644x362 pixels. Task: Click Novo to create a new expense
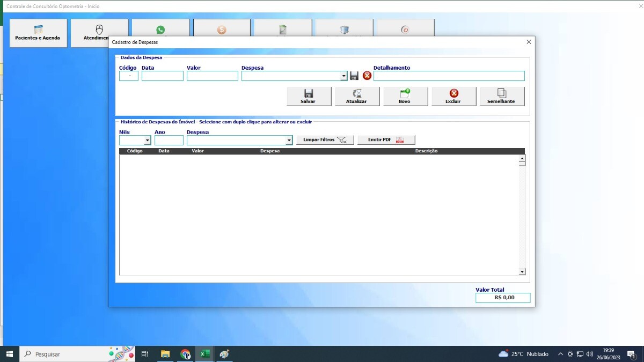[x=405, y=97]
